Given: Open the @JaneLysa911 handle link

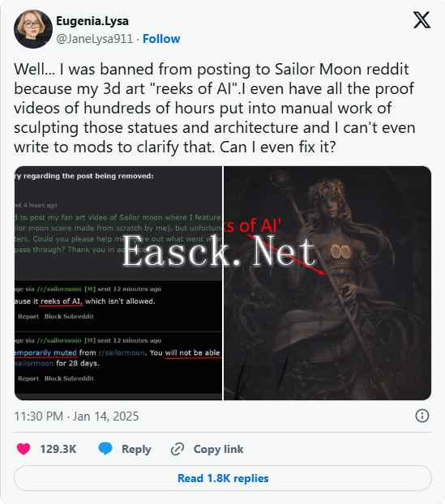Looking at the screenshot, I should [x=95, y=39].
